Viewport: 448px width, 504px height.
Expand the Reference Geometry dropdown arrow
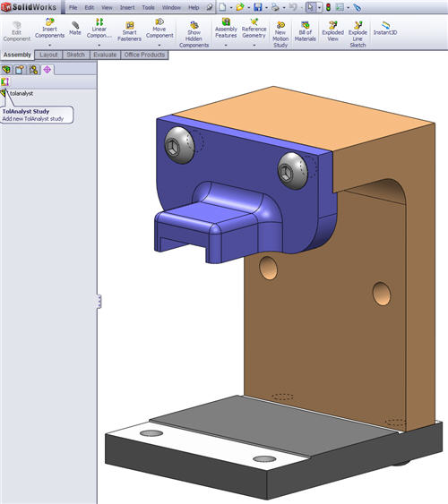coord(254,46)
